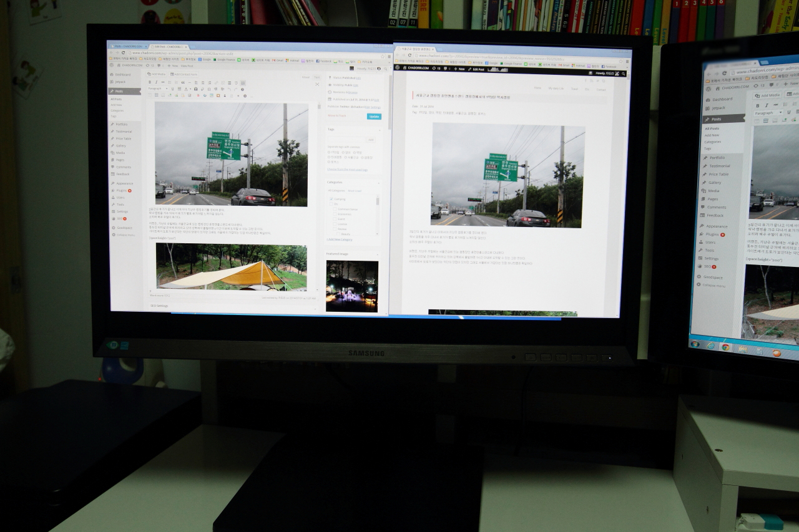The height and width of the screenshot is (532, 799).
Task: Click Italic icon in left editor toolbar
Action: coord(156,82)
